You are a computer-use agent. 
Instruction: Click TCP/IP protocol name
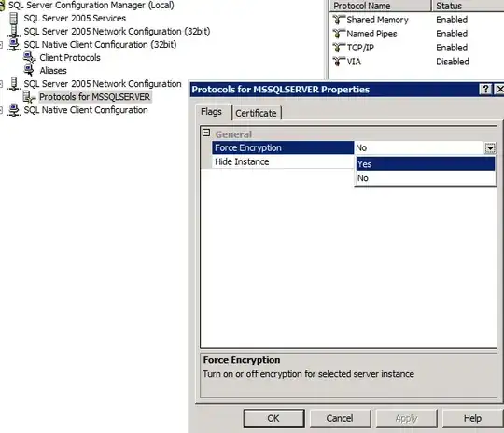360,48
